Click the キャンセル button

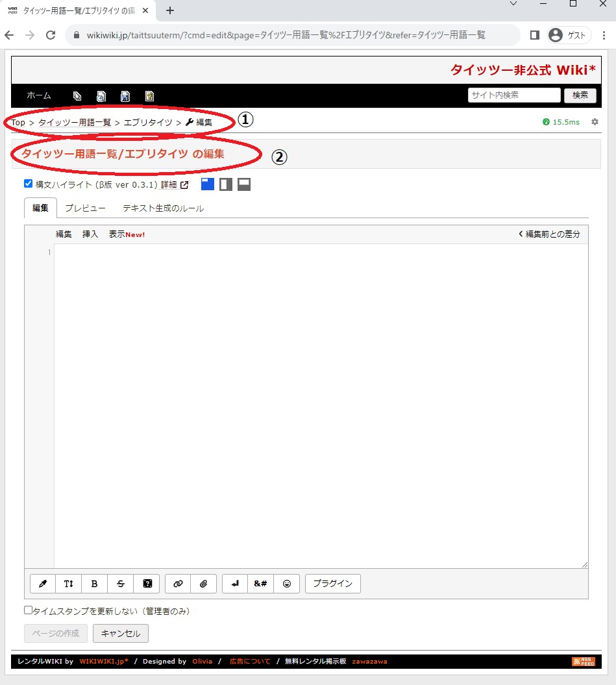coord(121,633)
